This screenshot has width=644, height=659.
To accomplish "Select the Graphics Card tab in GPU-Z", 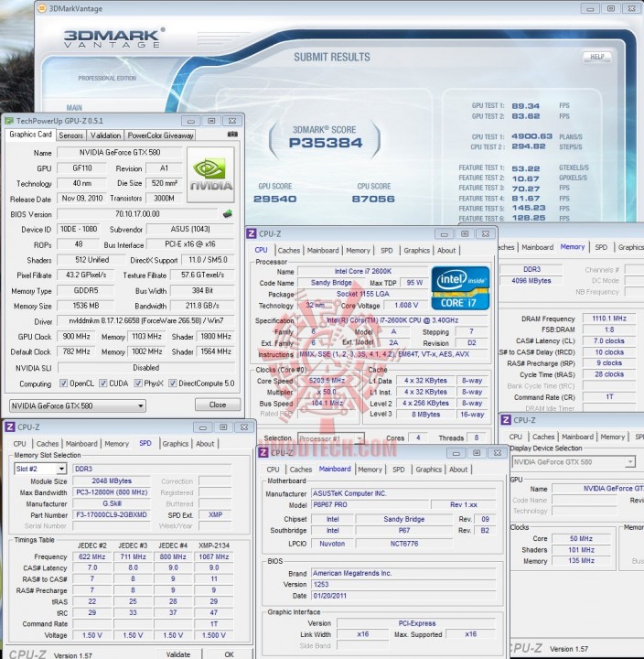I will pos(30,135).
